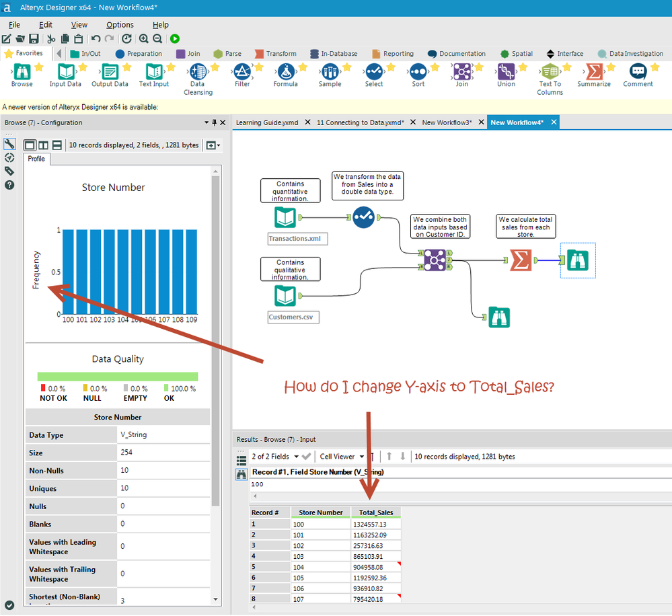Viewport: 672px width, 616px height.
Task: Close the New Workflow4 tab
Action: (554, 122)
